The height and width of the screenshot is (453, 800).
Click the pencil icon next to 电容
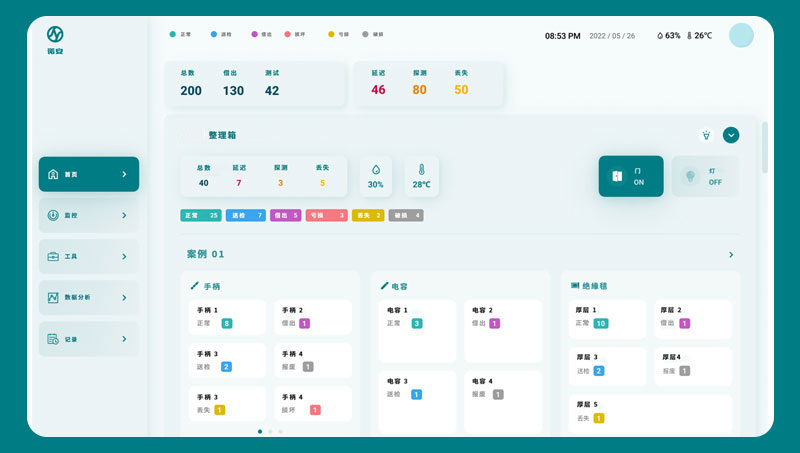click(384, 286)
